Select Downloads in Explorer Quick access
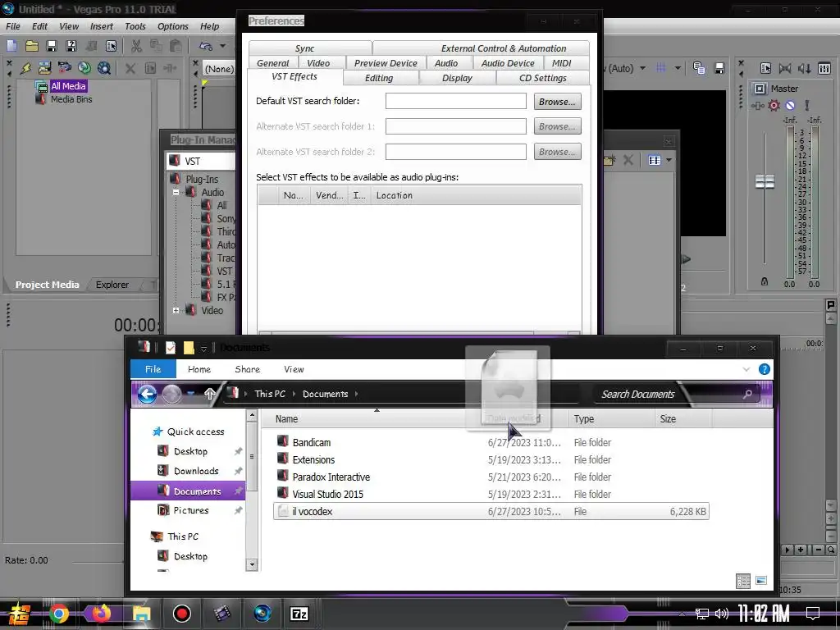Screen dimensions: 840x630 [x=196, y=471]
